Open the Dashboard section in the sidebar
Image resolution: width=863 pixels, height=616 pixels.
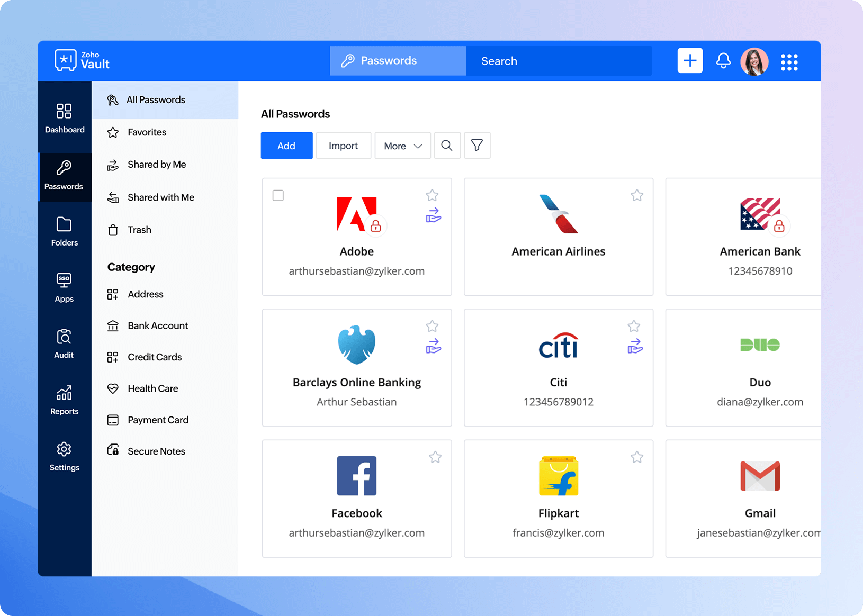pyautogui.click(x=64, y=117)
